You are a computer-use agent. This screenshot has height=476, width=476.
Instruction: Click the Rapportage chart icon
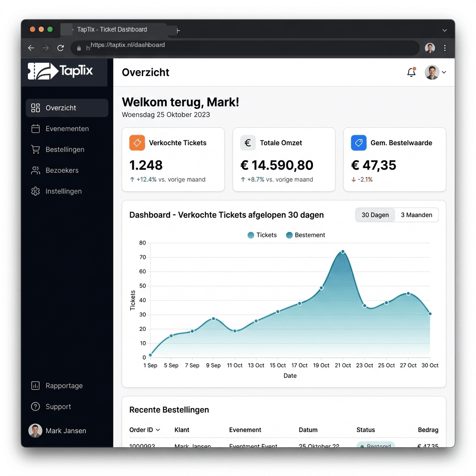point(35,385)
